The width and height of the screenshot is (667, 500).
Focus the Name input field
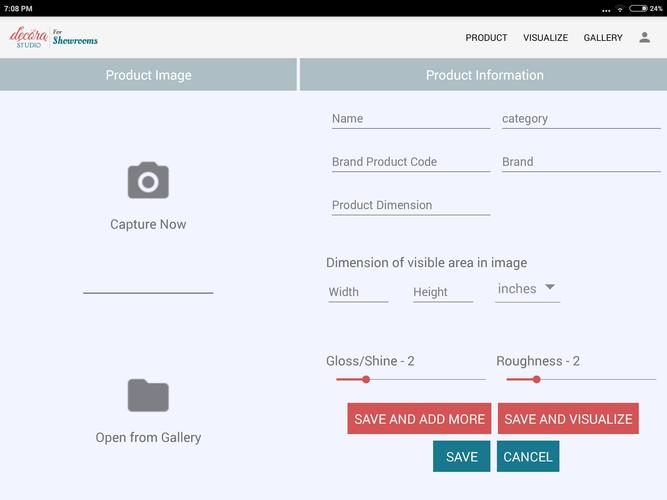pyautogui.click(x=410, y=119)
